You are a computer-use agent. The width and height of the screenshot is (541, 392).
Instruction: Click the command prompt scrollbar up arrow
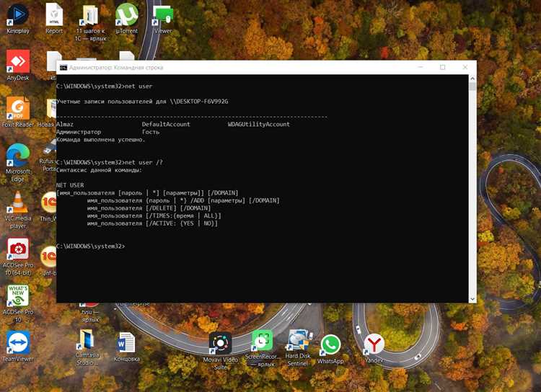[472, 79]
